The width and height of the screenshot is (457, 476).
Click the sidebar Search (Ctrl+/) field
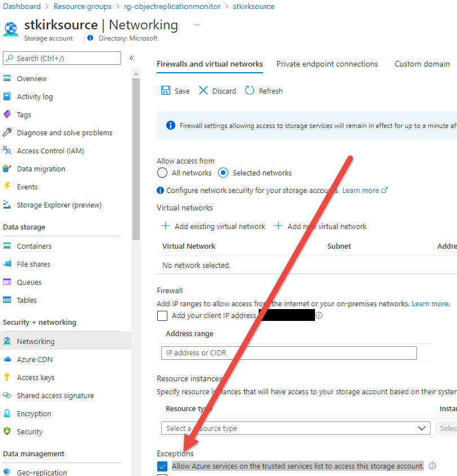click(x=62, y=58)
